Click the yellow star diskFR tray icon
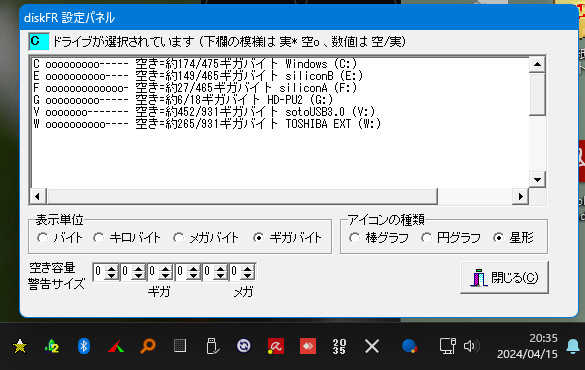Screen dimensions: 585x370 20,347
